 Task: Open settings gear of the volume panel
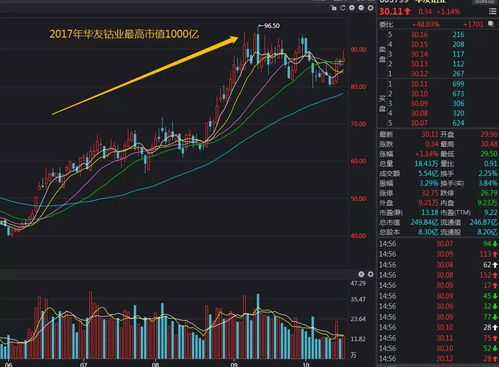click(370, 274)
